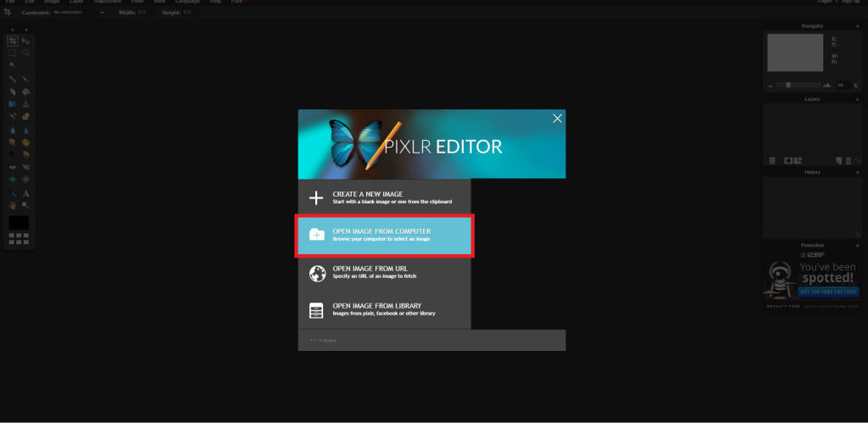Select the Move tool in toolbox

[x=25, y=41]
